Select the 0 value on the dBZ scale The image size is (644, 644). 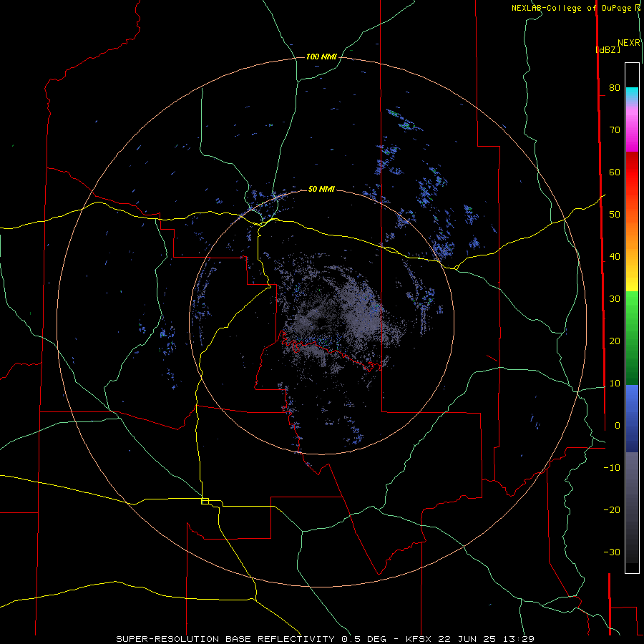coord(617,426)
